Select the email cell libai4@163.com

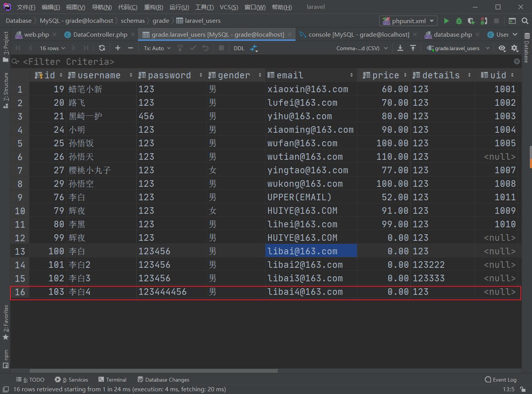click(311, 292)
